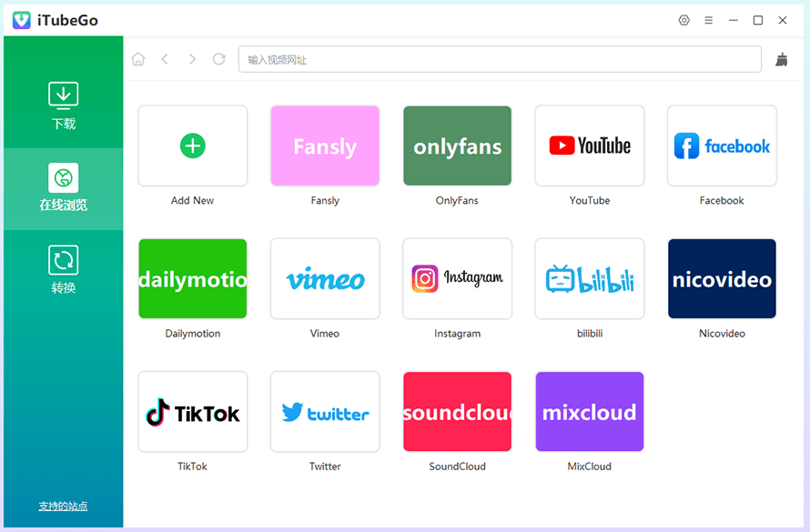Close the iTubeGo window
This screenshot has height=532, width=810.
pyautogui.click(x=783, y=20)
